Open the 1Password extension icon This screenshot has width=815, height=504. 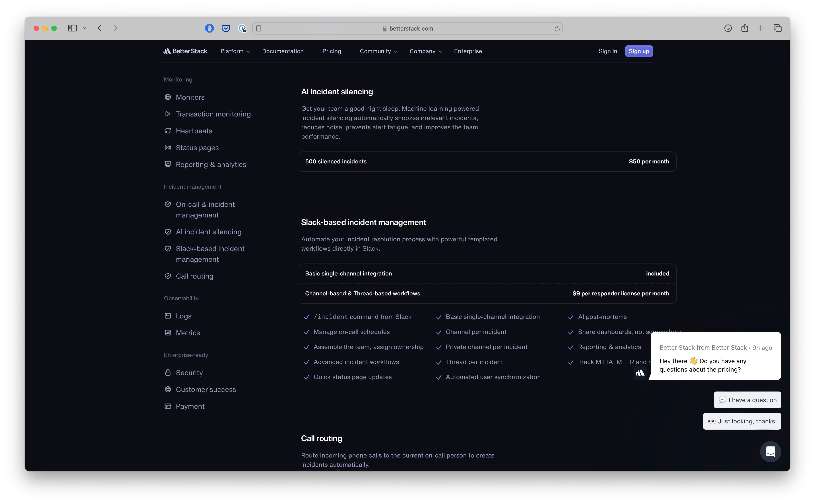pos(242,28)
